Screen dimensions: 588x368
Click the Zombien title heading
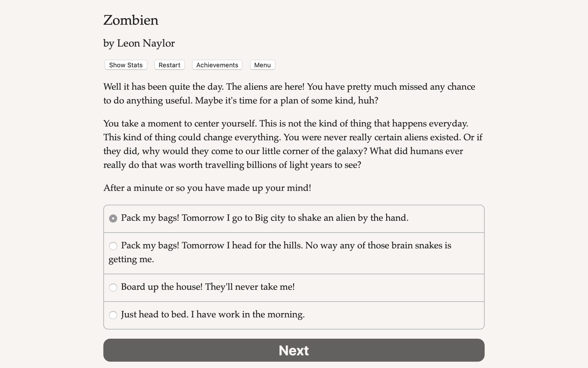click(x=131, y=20)
